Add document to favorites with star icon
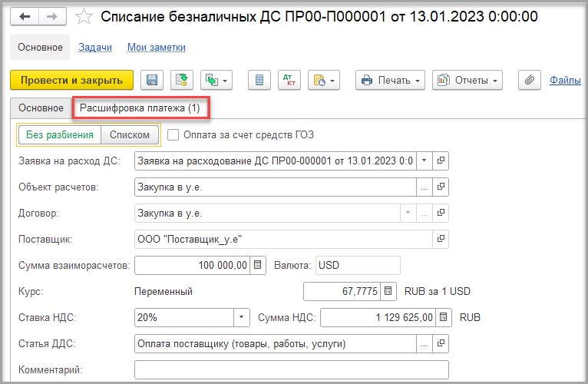Image resolution: width=588 pixels, height=384 pixels. (84, 16)
